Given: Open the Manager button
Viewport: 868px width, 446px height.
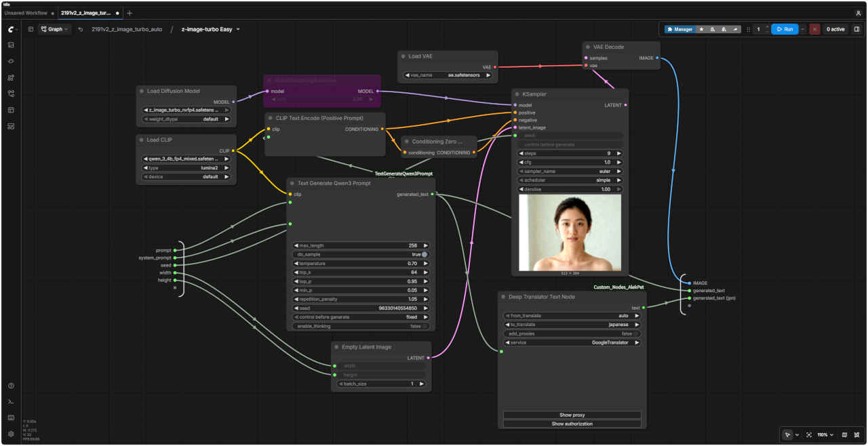Looking at the screenshot, I should (679, 29).
